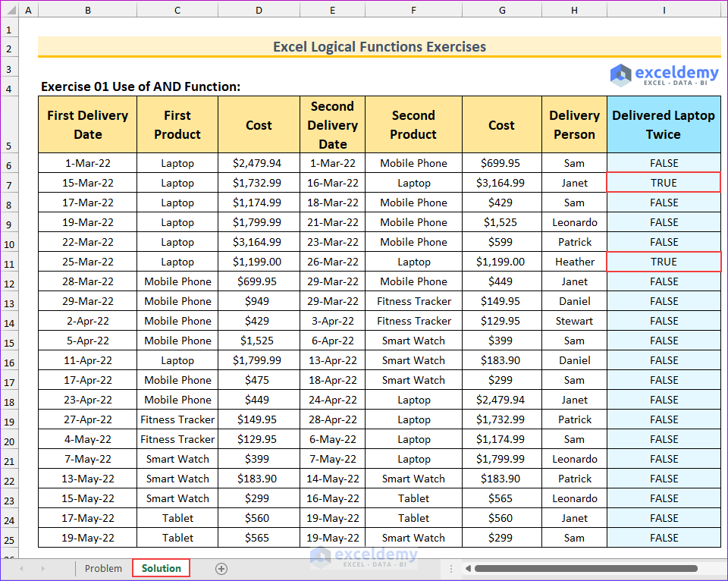728x581 pixels.
Task: Click the '5-Apr-22' date cell
Action: pyautogui.click(x=87, y=341)
